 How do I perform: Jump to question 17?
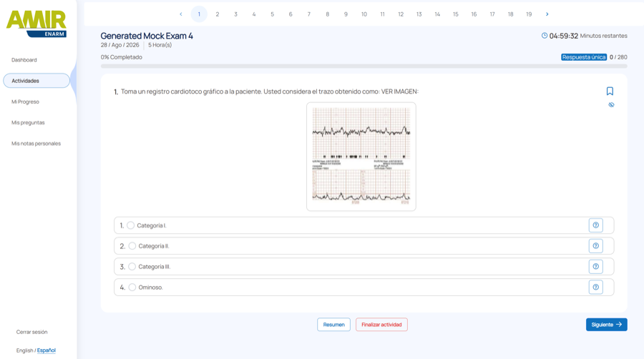[x=492, y=14]
